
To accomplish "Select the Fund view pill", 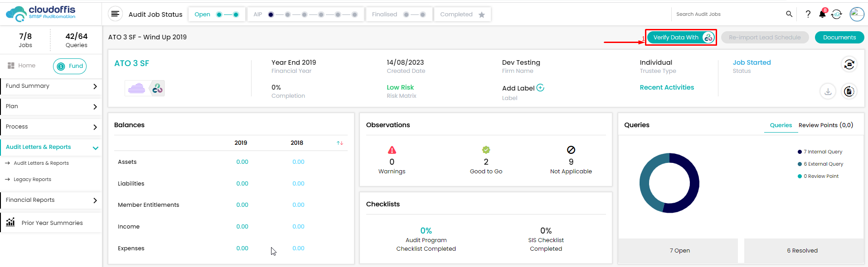I will (70, 66).
